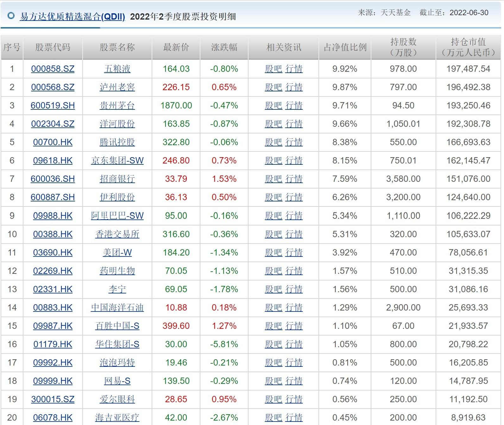This screenshot has width=504, height=425.
Task: Open stock code 600519.SH
Action: [x=53, y=105]
